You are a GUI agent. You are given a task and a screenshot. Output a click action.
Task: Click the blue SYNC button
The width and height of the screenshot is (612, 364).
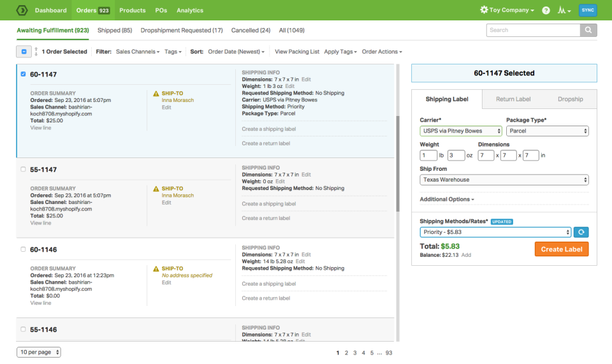(587, 10)
